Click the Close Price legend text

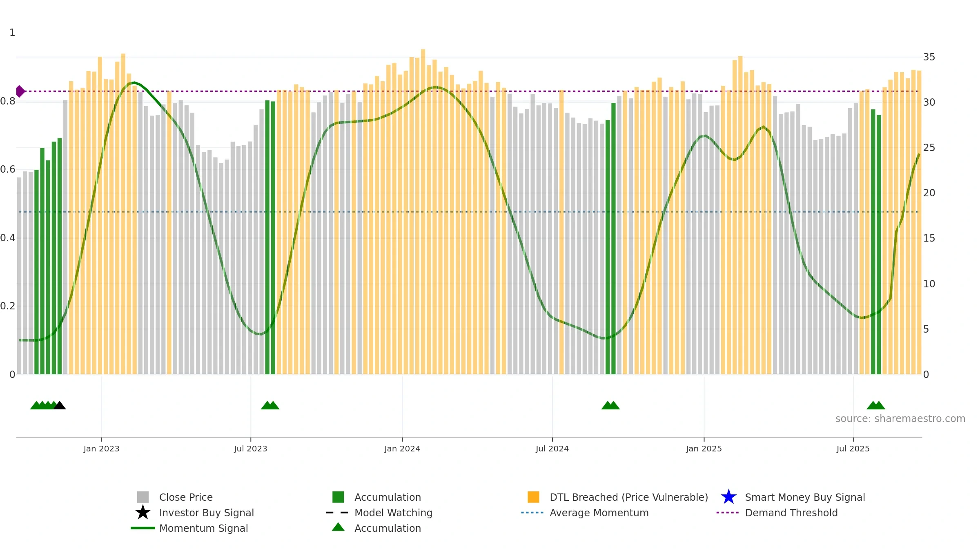(186, 497)
